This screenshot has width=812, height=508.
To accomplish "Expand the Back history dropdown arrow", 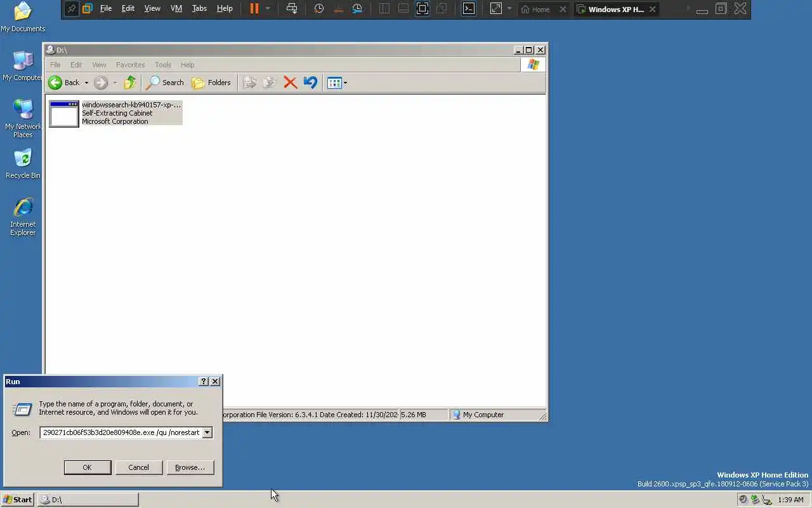I will pos(86,83).
